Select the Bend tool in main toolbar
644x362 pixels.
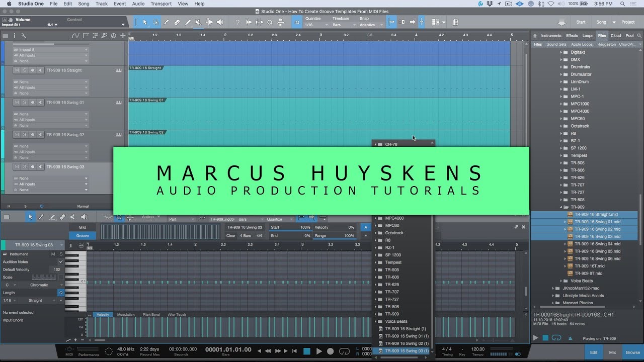click(x=209, y=22)
